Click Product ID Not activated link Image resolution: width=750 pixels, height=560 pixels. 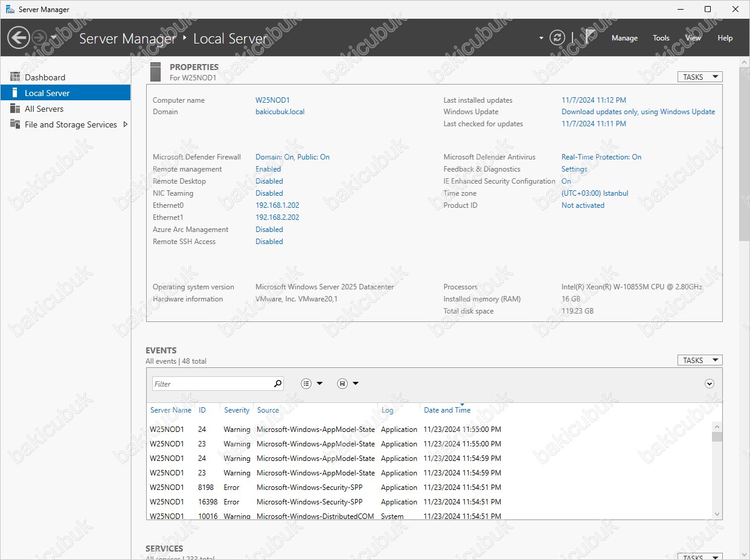point(583,205)
